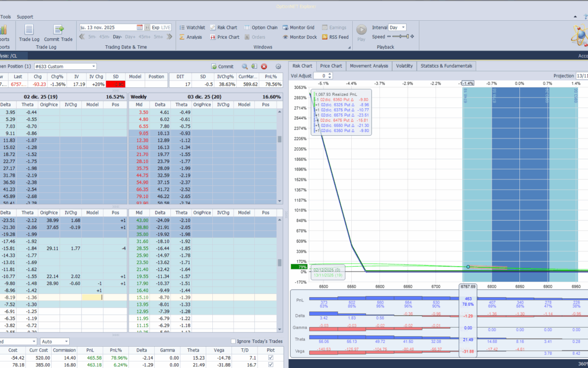The image size is (588, 368).
Task: Open position settings gear icon
Action: pyautogui.click(x=278, y=67)
